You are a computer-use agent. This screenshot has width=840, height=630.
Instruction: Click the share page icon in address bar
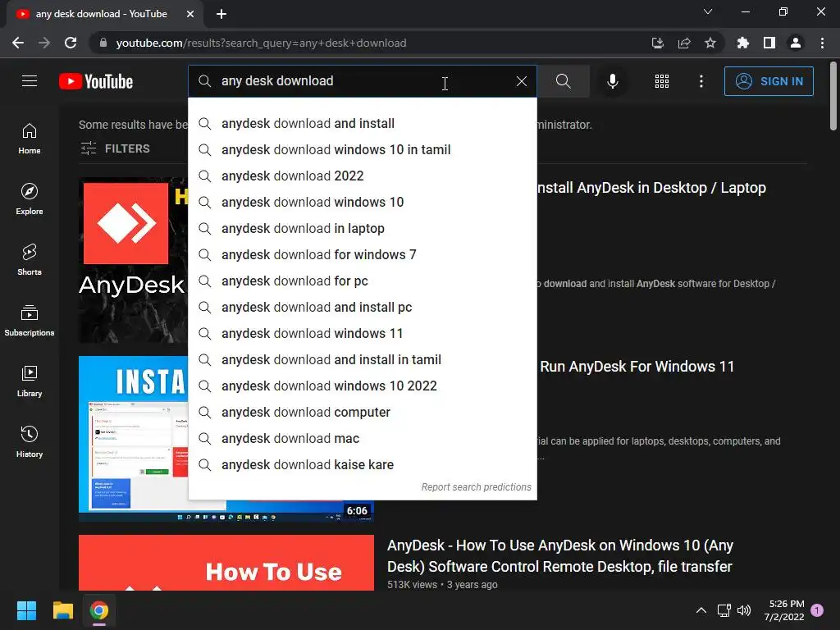click(683, 43)
